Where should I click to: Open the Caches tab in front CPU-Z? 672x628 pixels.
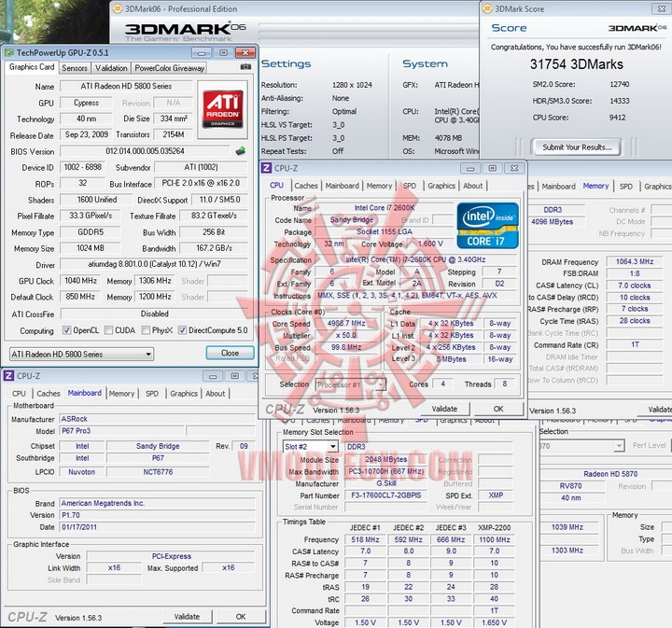[306, 186]
